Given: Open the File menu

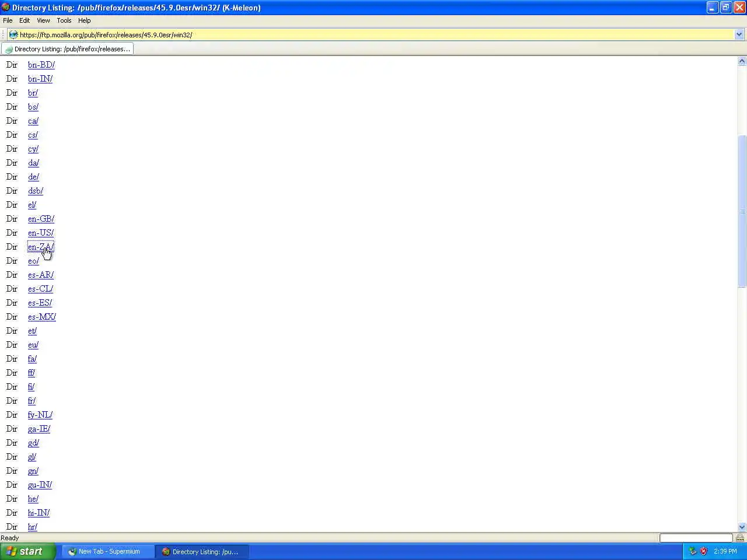Looking at the screenshot, I should (8, 20).
